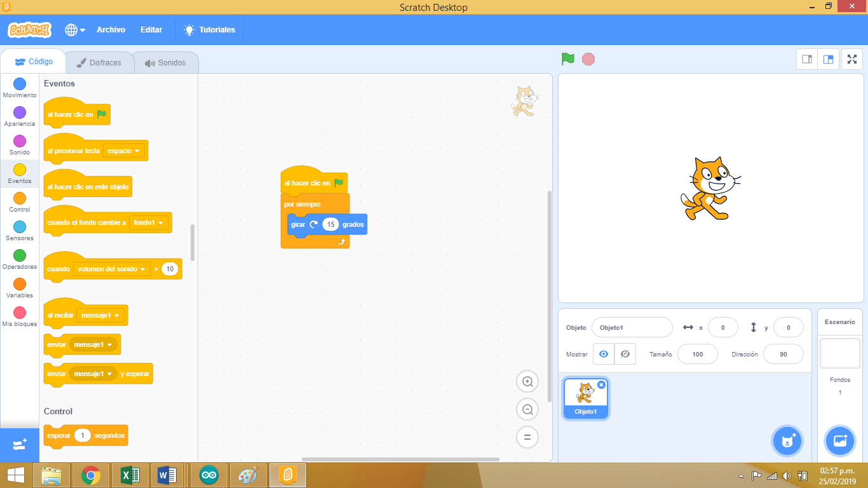The width and height of the screenshot is (868, 488).
Task: Stop the project with the red stop icon
Action: click(588, 58)
